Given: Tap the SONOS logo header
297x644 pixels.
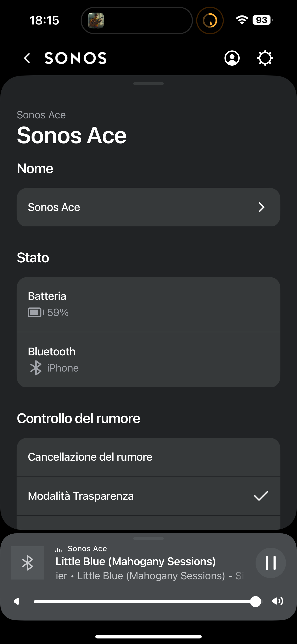Looking at the screenshot, I should point(76,58).
